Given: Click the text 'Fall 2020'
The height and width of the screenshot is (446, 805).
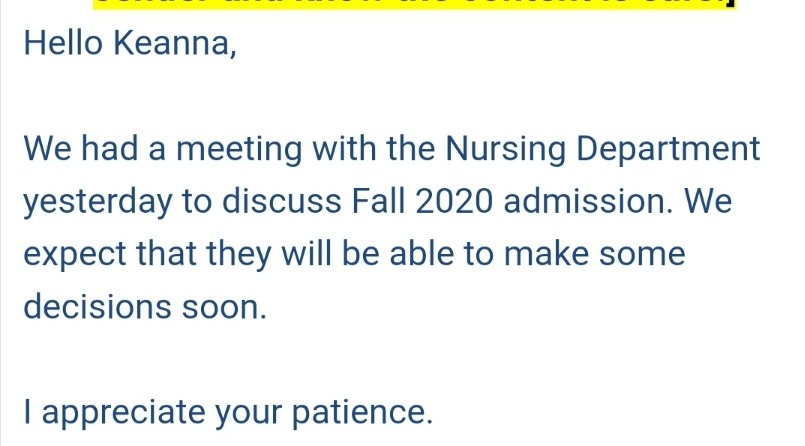Looking at the screenshot, I should tap(423, 201).
